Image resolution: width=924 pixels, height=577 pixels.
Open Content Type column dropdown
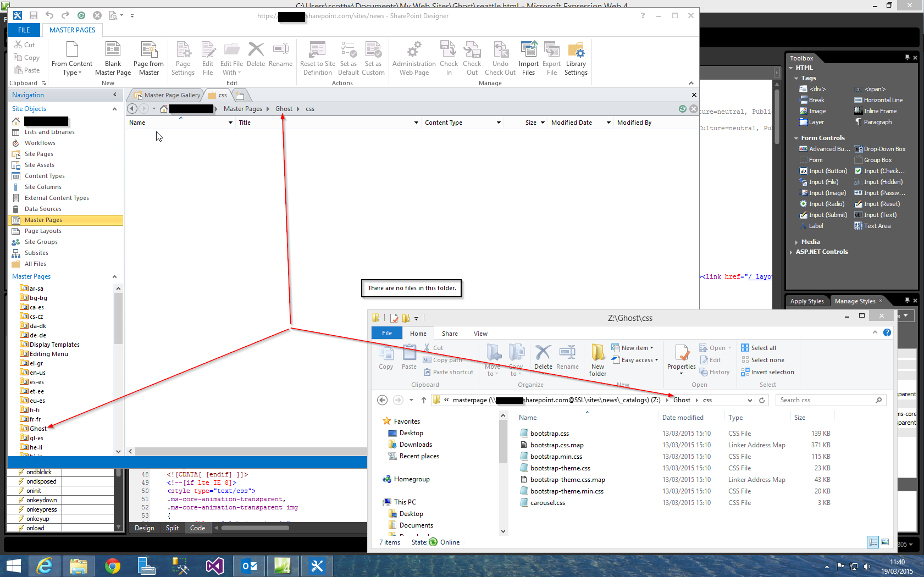[499, 123]
